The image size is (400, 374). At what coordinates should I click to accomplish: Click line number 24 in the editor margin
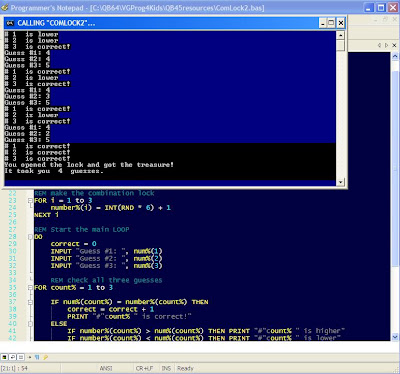click(13, 208)
